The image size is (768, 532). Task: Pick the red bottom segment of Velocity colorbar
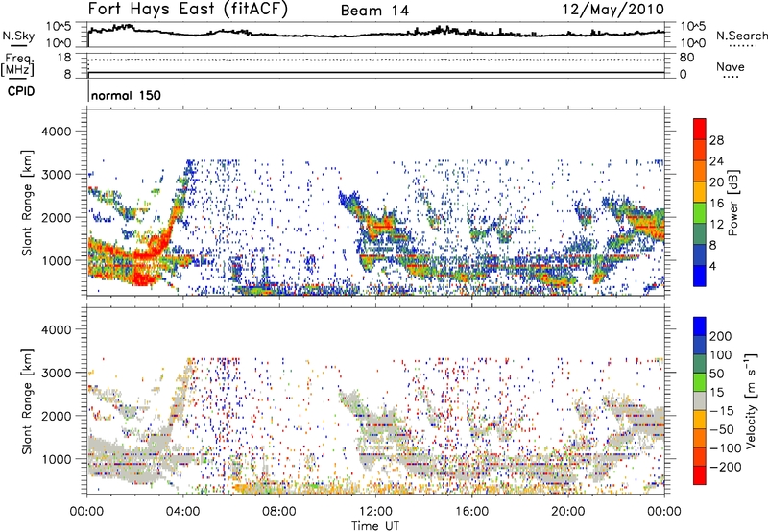700,475
